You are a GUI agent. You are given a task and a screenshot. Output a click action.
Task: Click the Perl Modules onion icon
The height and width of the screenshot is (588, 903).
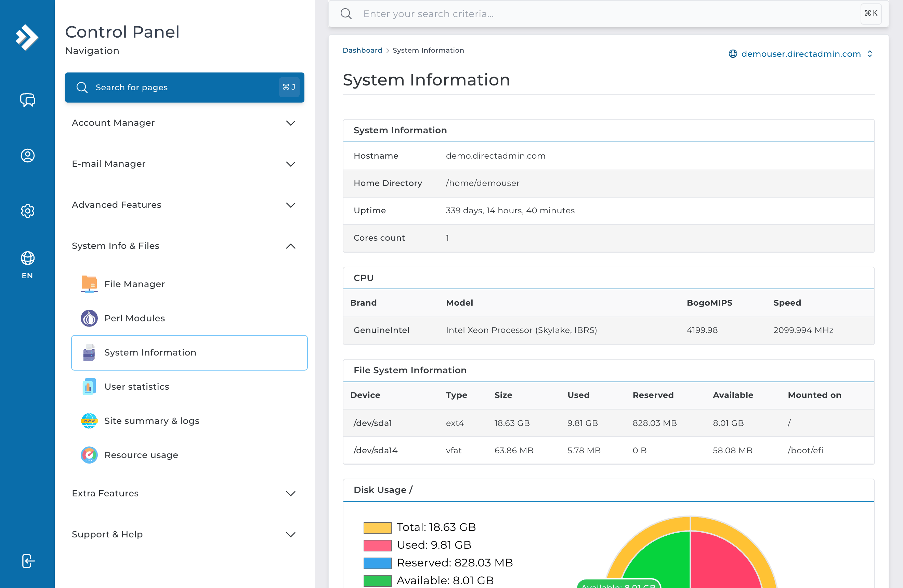[x=89, y=318]
